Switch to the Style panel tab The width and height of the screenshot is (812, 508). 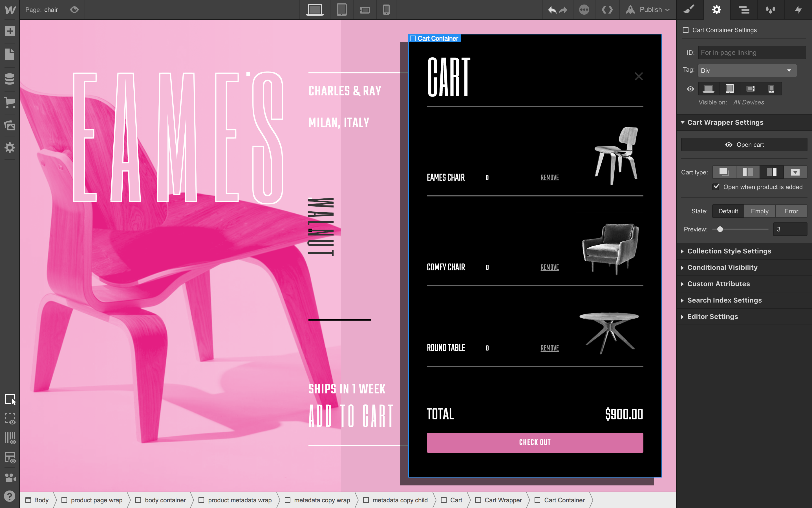(689, 10)
